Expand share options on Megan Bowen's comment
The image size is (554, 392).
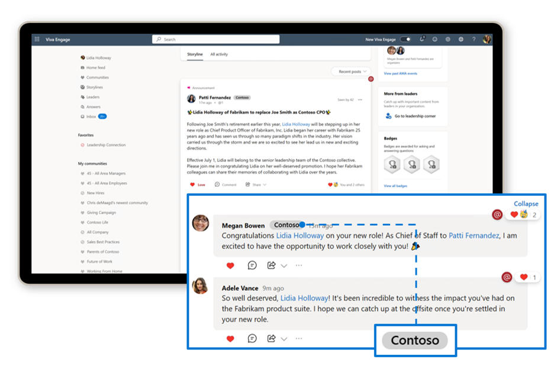(284, 266)
